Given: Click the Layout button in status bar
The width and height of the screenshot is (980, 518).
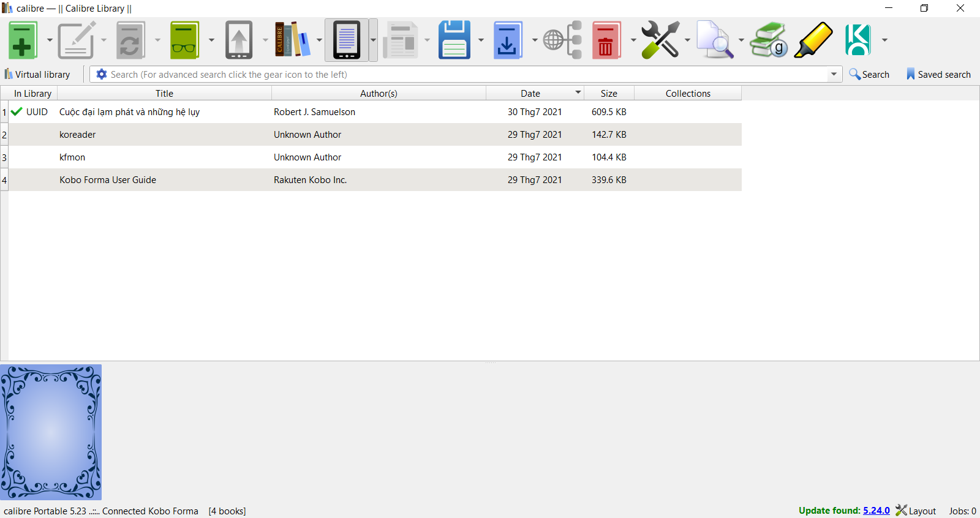Looking at the screenshot, I should click(916, 511).
